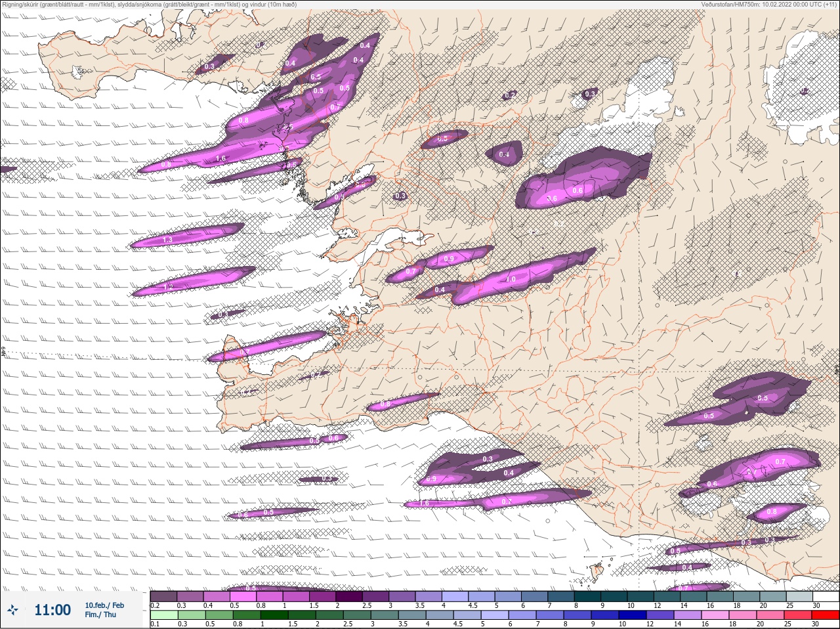Click the date text '10.feb./ Feb'

point(104,605)
